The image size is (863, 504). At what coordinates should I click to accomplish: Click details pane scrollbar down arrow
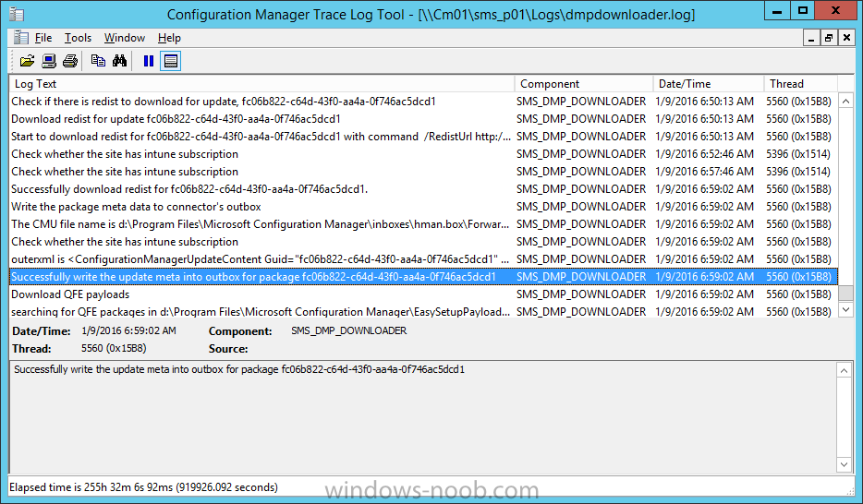(844, 464)
